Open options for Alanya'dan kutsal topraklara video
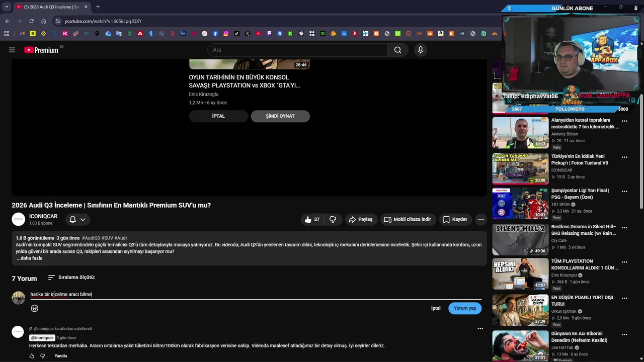The height and width of the screenshot is (362, 644). tap(624, 121)
